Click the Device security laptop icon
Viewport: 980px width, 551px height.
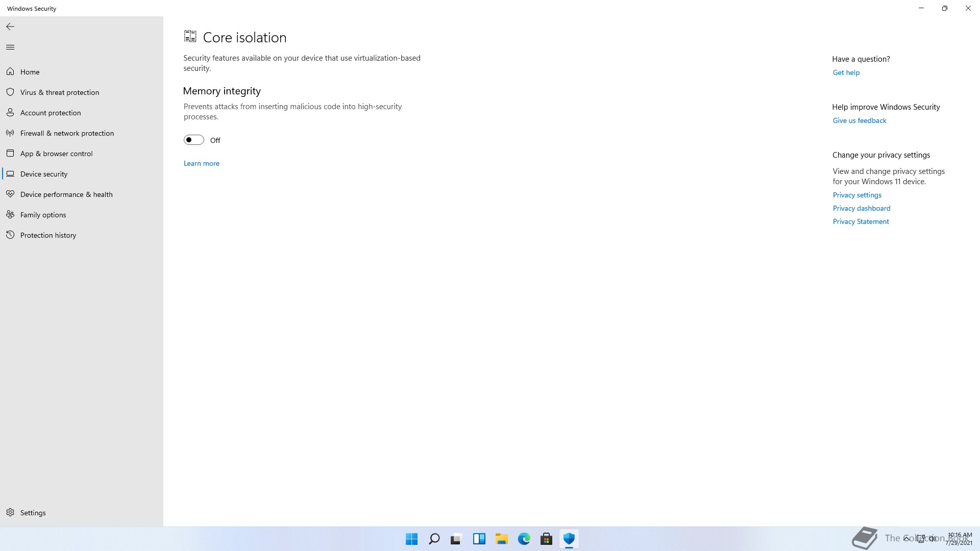click(10, 173)
